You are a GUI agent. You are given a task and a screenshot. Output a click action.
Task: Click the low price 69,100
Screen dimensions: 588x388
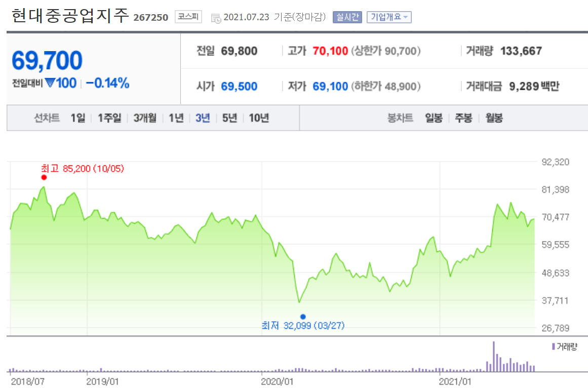click(330, 87)
